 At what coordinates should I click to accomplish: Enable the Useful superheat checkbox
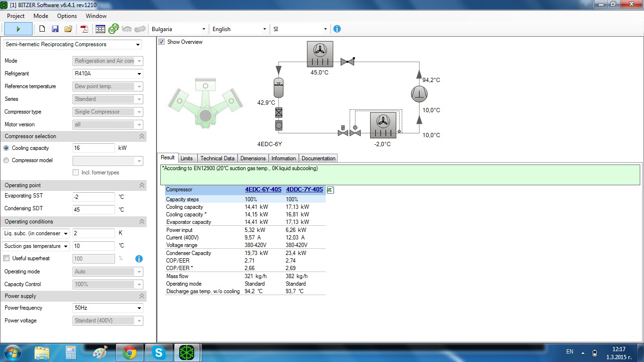point(7,258)
